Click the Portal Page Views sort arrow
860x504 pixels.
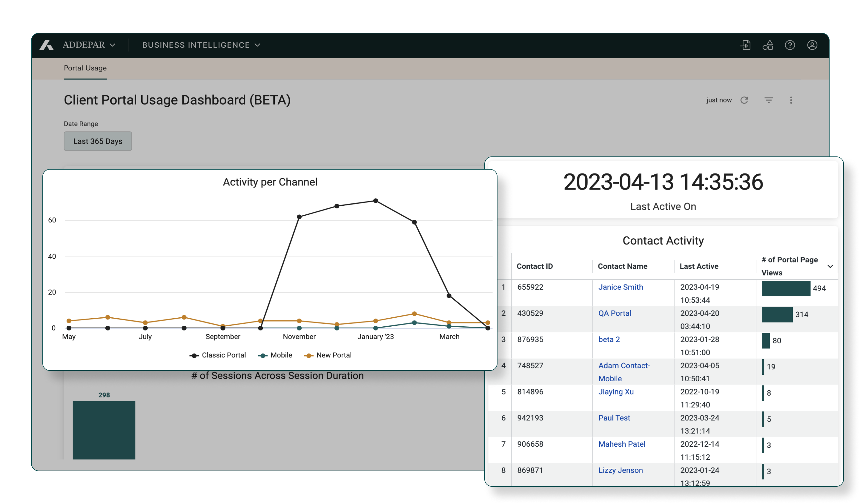click(830, 266)
